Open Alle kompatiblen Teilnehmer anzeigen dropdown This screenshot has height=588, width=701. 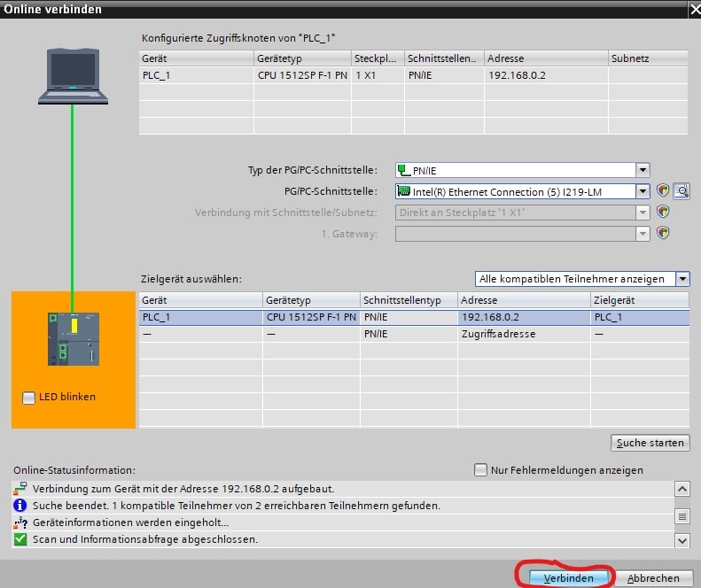(x=682, y=279)
